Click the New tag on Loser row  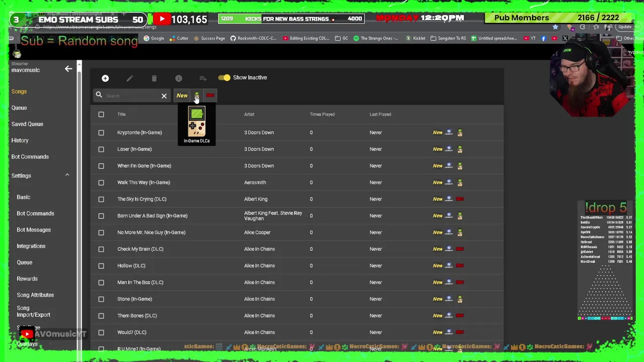pos(438,149)
